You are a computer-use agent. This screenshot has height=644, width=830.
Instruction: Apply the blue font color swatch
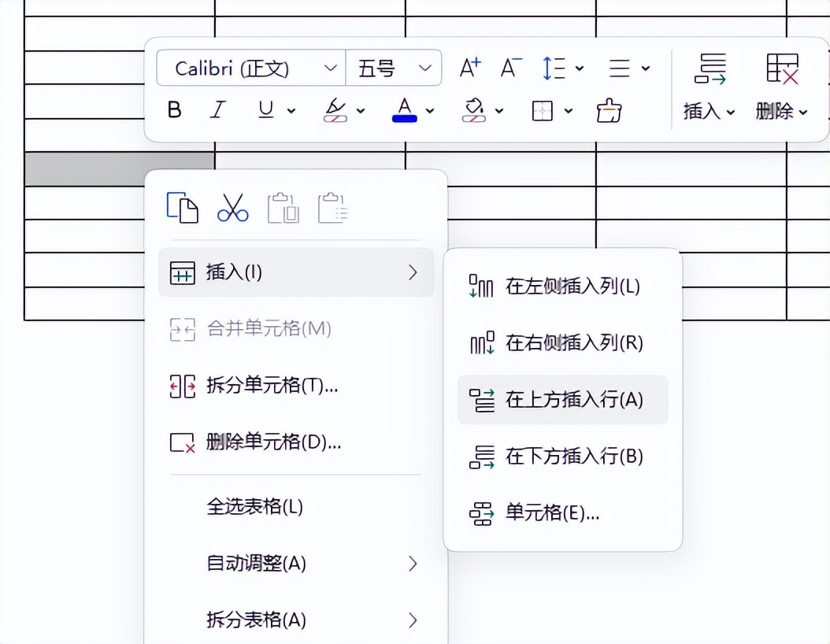click(x=404, y=110)
